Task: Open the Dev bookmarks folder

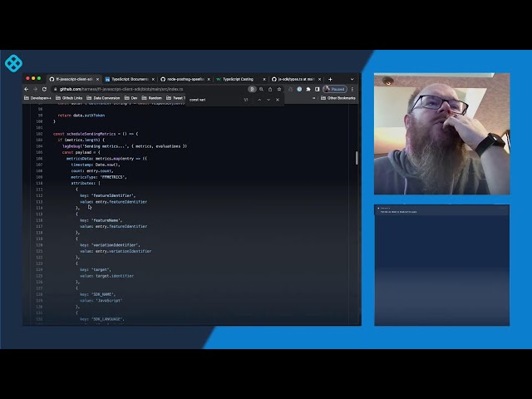Action: (x=131, y=98)
